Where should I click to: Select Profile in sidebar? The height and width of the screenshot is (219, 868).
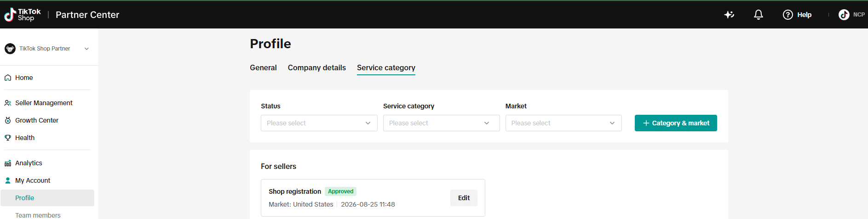[x=47, y=198]
